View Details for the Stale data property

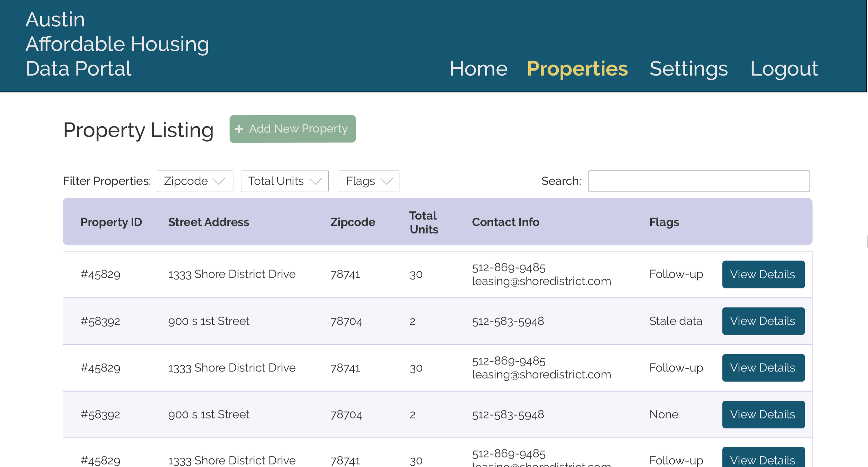click(763, 321)
